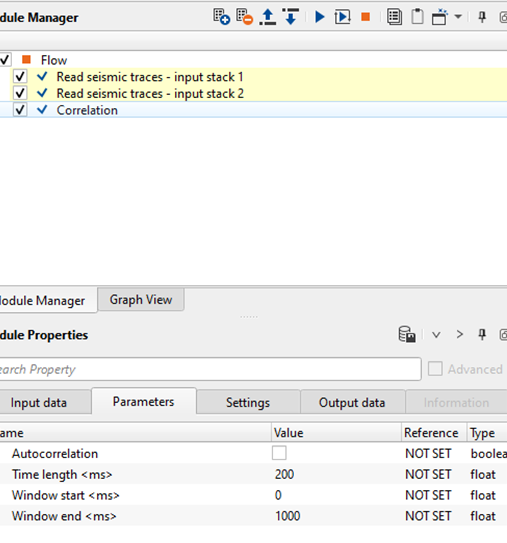
Task: Open the dropdown arrow beside window icon
Action: pos(458,16)
